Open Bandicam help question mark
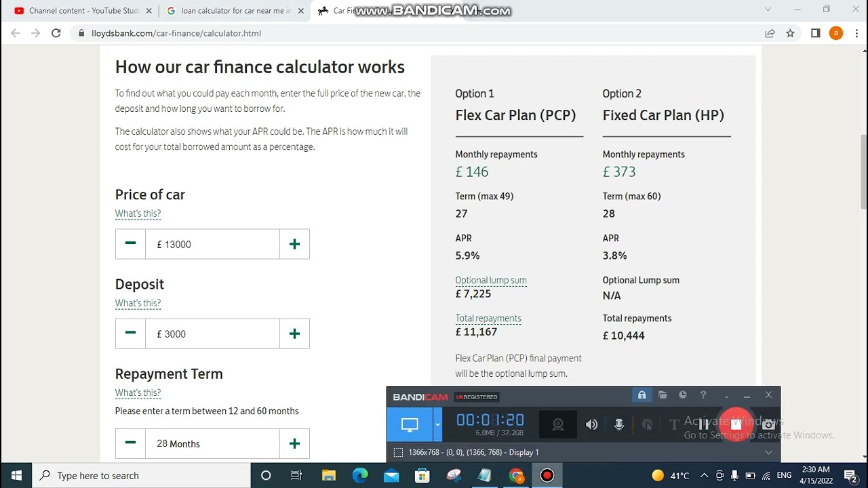868x488 pixels. coord(703,395)
